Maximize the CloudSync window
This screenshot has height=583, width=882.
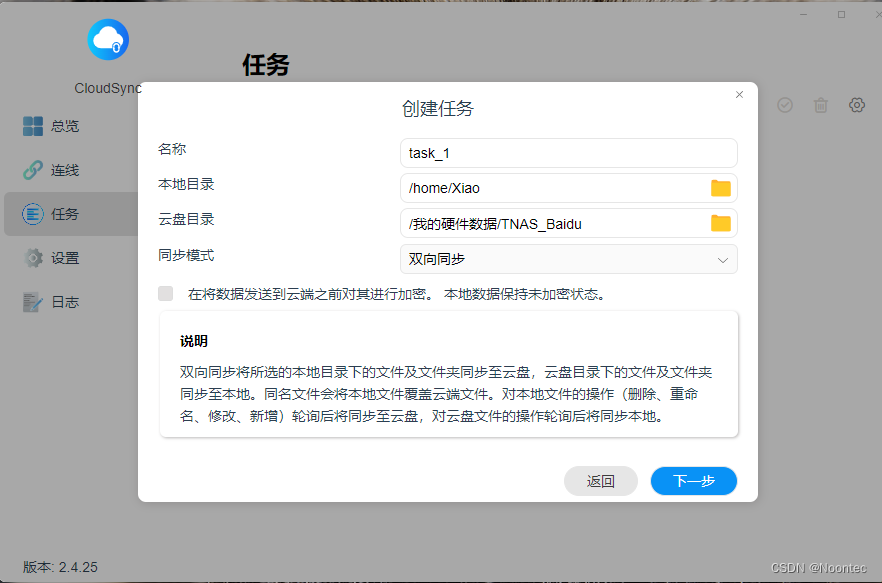(x=841, y=14)
